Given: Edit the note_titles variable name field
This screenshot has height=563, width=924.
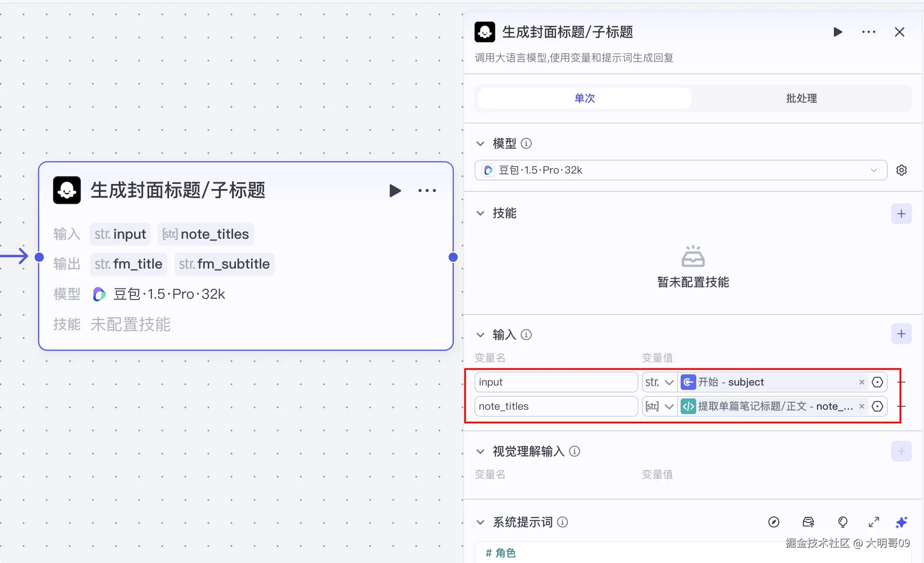Looking at the screenshot, I should point(556,406).
